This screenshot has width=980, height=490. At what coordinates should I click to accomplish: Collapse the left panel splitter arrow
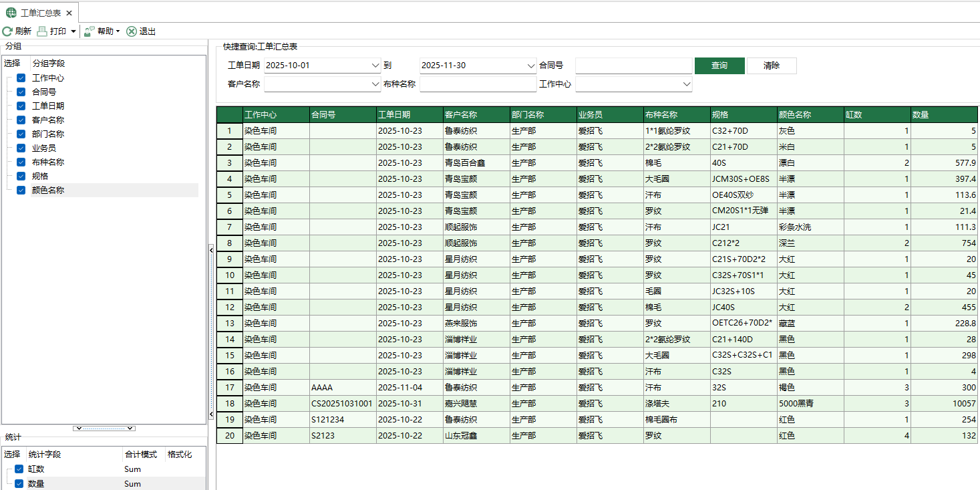tap(211, 249)
